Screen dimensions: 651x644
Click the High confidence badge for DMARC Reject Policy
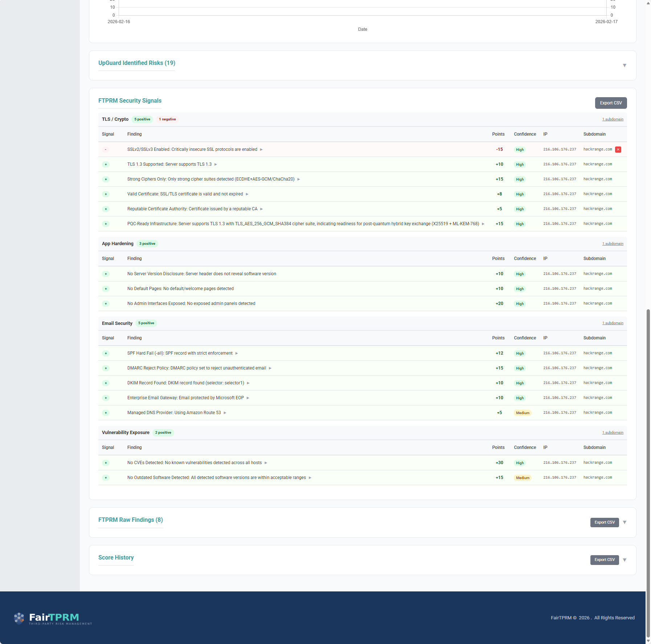(x=520, y=368)
